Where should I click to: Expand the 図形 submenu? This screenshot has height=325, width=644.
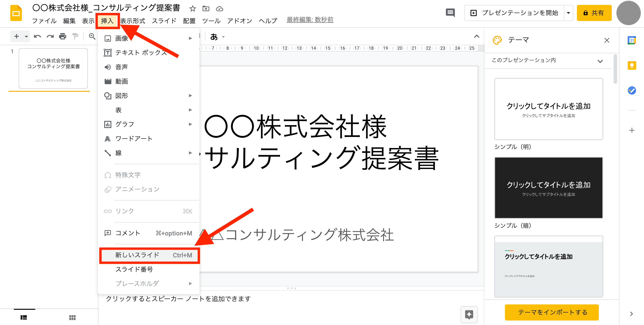[149, 96]
